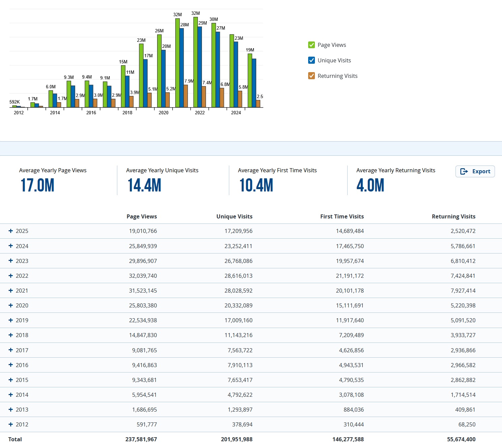502x448 pixels.
Task: Disable the Returning Visits series checkbox
Action: [x=312, y=76]
